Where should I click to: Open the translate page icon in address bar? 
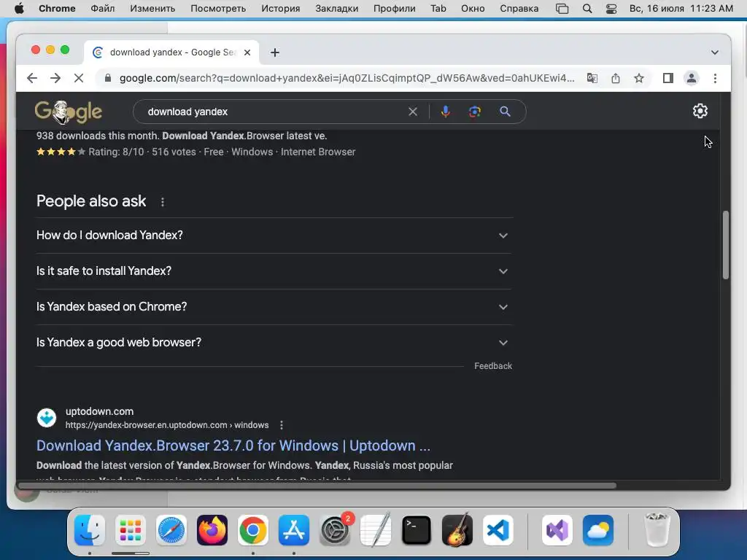[592, 78]
